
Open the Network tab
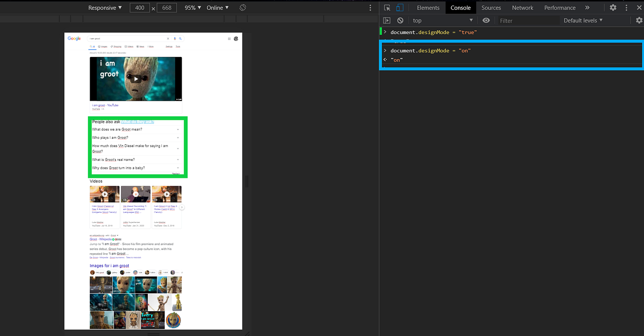[523, 8]
